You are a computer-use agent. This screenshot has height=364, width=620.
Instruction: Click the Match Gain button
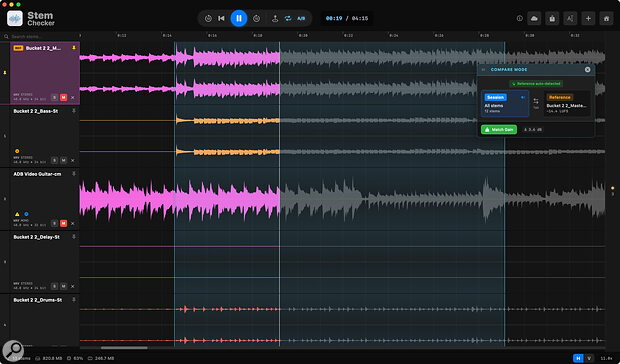(x=499, y=129)
